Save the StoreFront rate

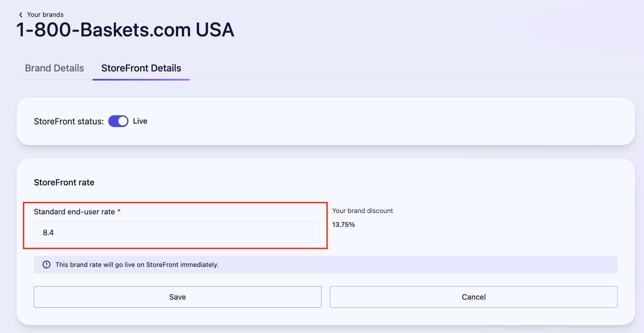[x=178, y=297]
